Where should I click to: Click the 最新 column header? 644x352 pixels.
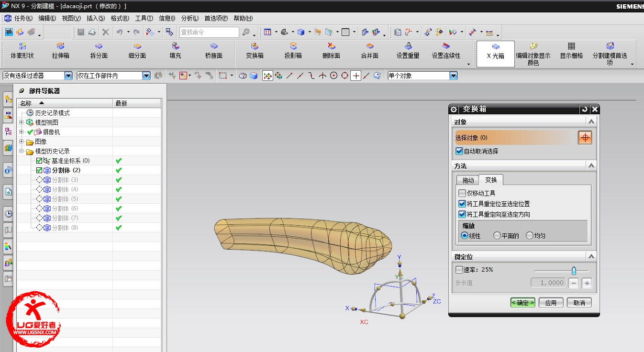point(137,103)
